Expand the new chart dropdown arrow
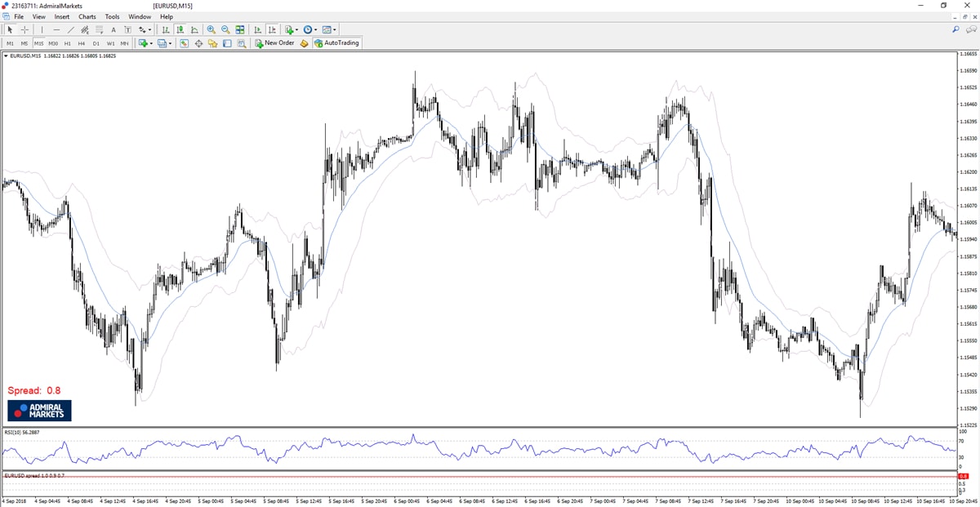 (151, 43)
